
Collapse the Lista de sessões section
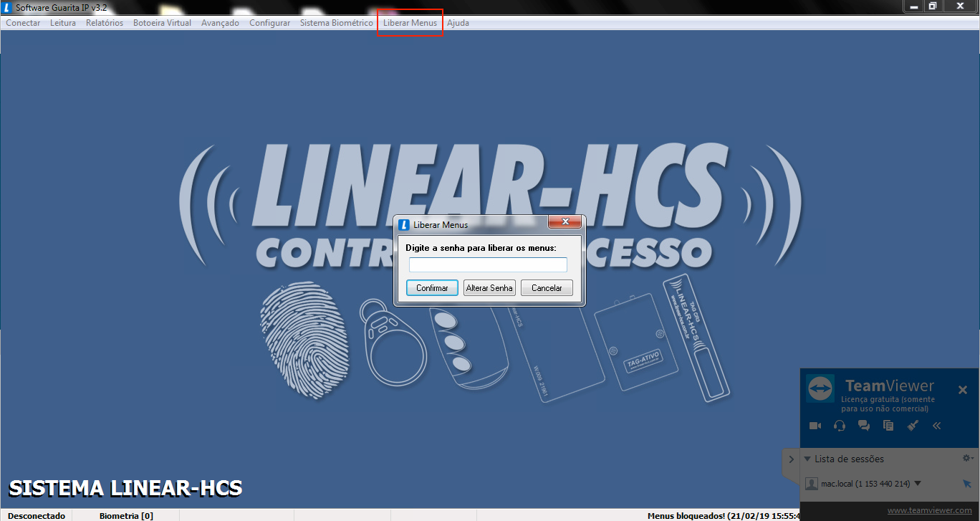807,459
